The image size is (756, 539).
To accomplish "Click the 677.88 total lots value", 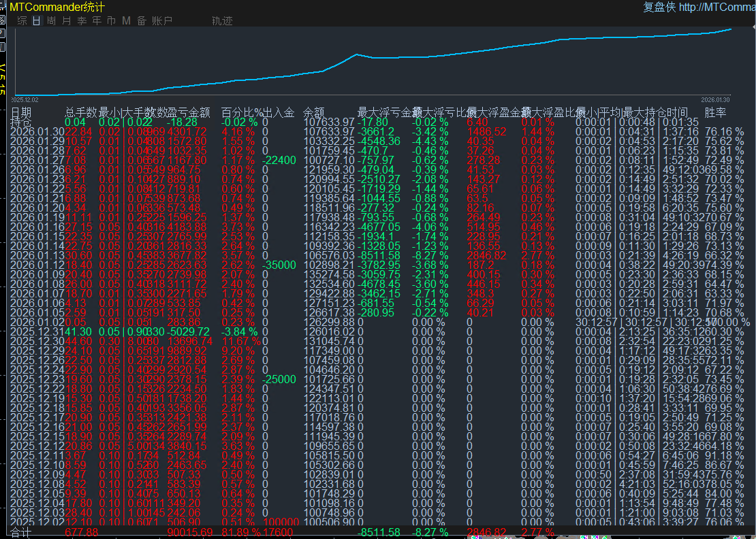I will tap(81, 532).
